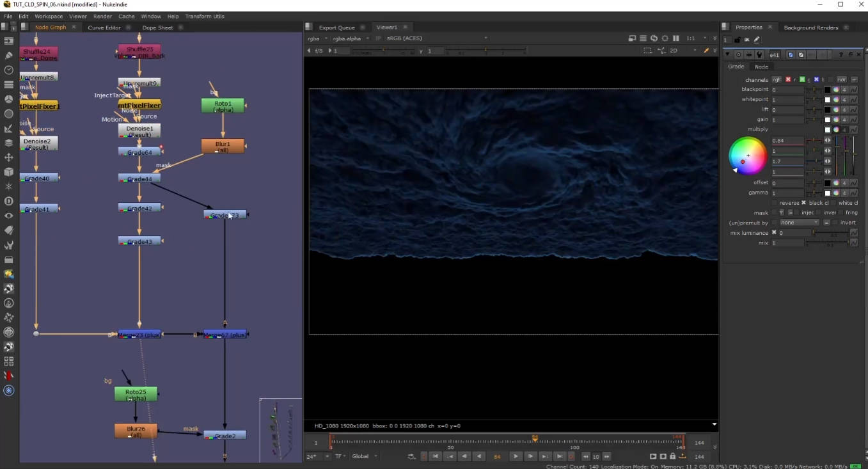
Task: Open the curve menu for blackpoint
Action: pyautogui.click(x=853, y=90)
